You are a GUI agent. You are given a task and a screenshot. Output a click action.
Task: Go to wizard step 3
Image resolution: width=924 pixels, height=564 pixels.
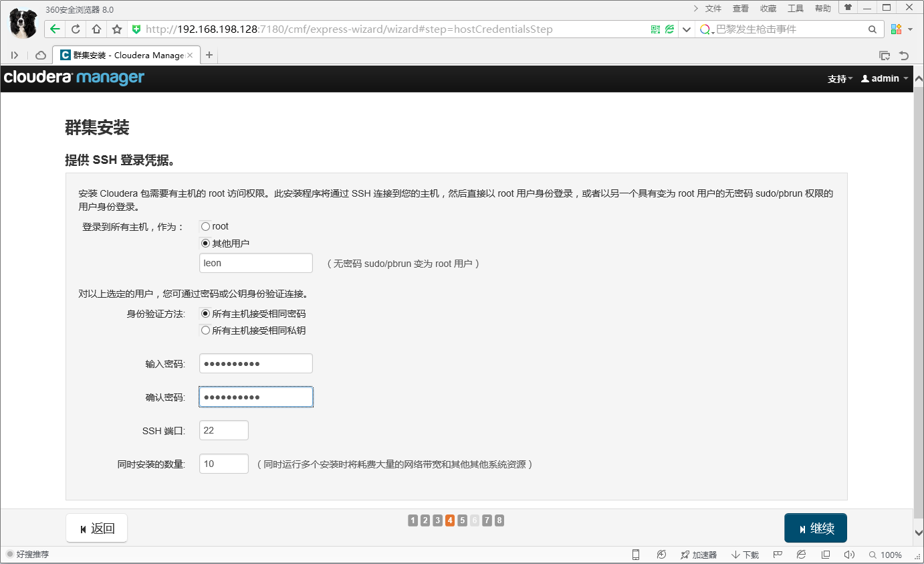[x=437, y=521]
